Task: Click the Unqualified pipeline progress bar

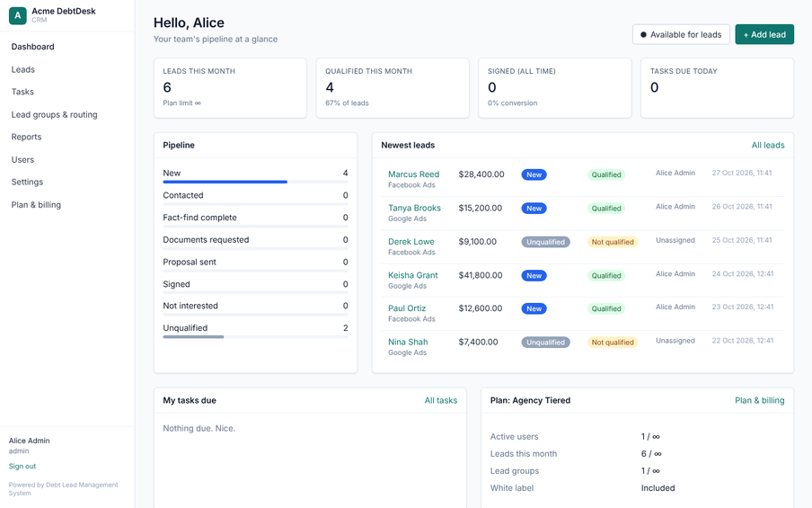Action: tap(255, 337)
